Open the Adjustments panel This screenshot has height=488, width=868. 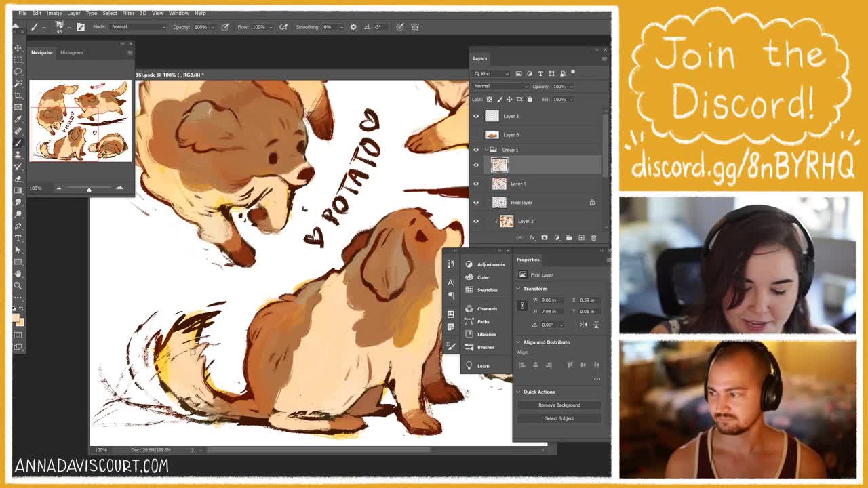[487, 264]
